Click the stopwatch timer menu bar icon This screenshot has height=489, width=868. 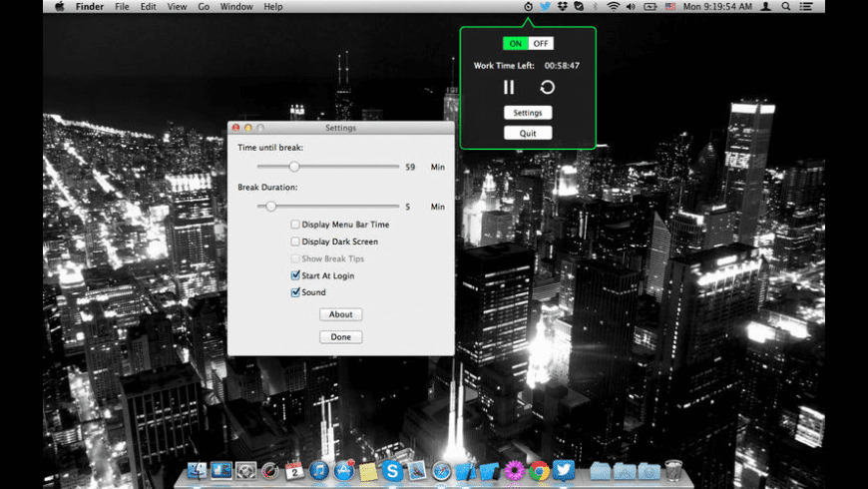pos(528,7)
